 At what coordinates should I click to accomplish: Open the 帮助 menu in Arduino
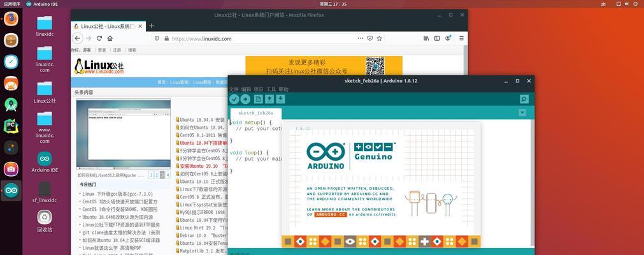click(283, 89)
